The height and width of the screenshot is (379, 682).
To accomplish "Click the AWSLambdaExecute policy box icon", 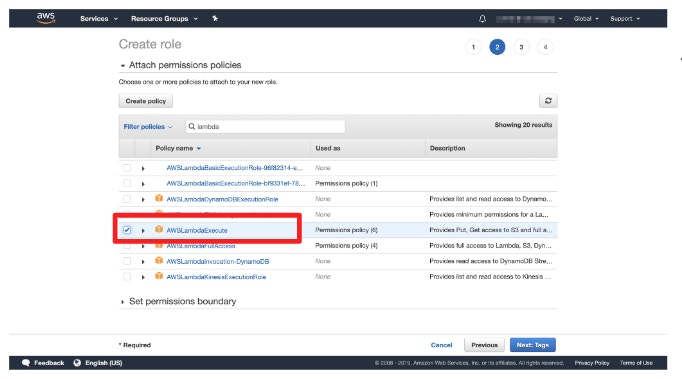I will coord(159,229).
